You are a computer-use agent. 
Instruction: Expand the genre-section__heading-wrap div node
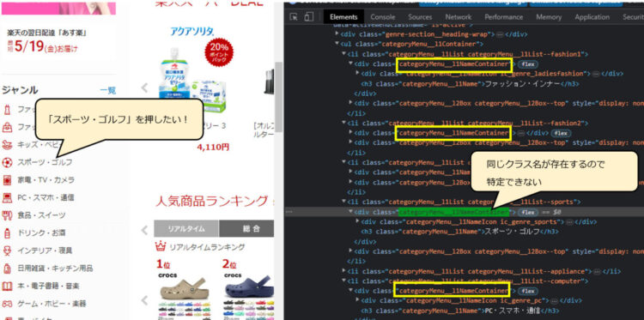point(337,34)
